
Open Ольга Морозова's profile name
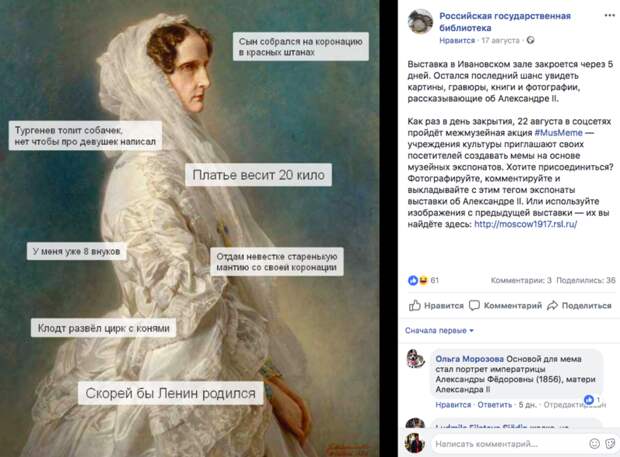click(469, 359)
